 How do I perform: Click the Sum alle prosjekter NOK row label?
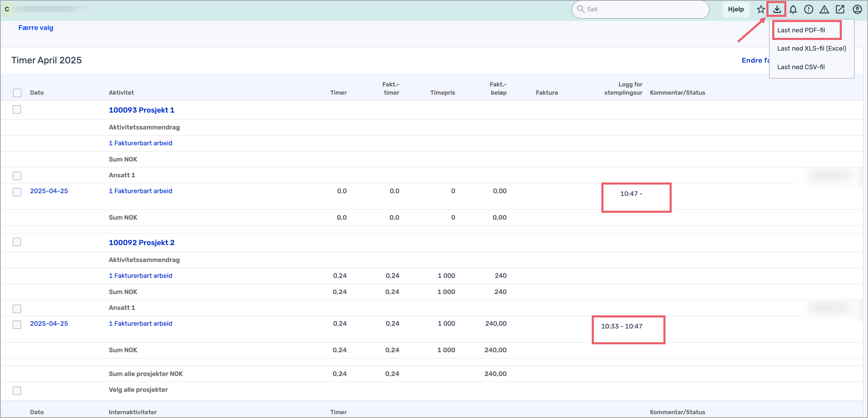click(x=146, y=374)
